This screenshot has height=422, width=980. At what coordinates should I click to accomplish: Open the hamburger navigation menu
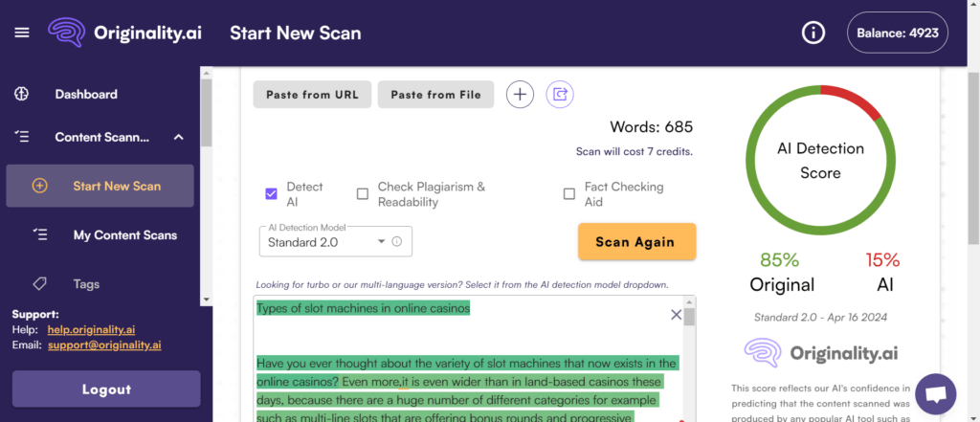(22, 33)
